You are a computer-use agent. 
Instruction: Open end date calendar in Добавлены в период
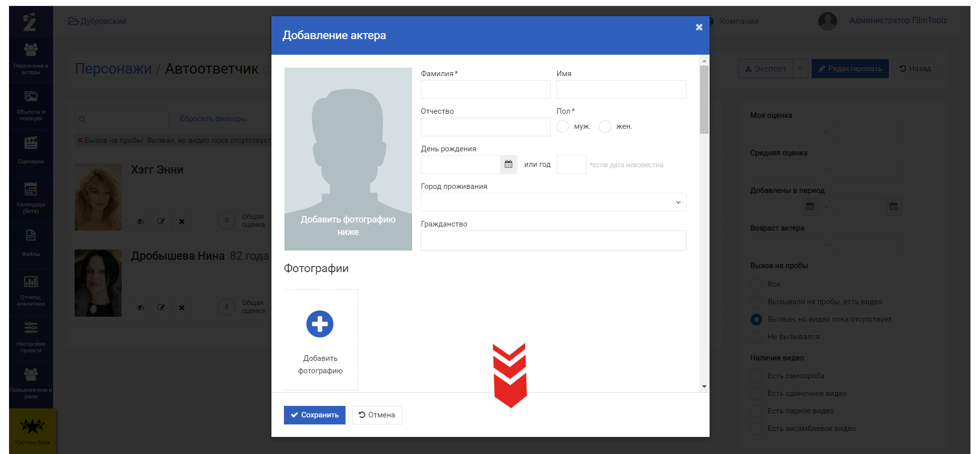pyautogui.click(x=893, y=206)
